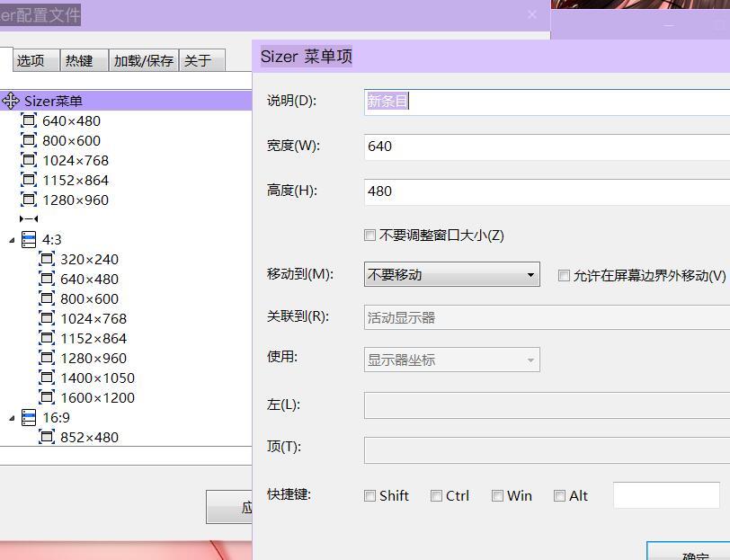The image size is (730, 560).
Task: Click window icon beside top-level 1280×960
Action: (29, 200)
